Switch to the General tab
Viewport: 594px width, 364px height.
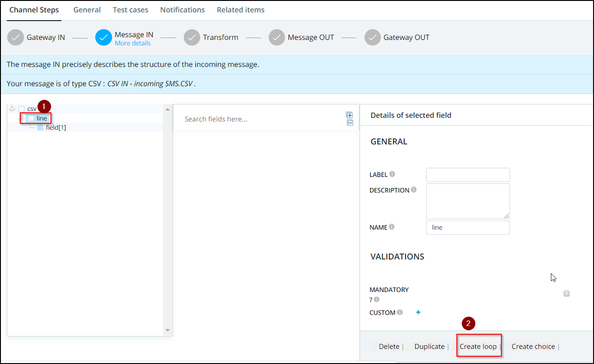coord(87,10)
